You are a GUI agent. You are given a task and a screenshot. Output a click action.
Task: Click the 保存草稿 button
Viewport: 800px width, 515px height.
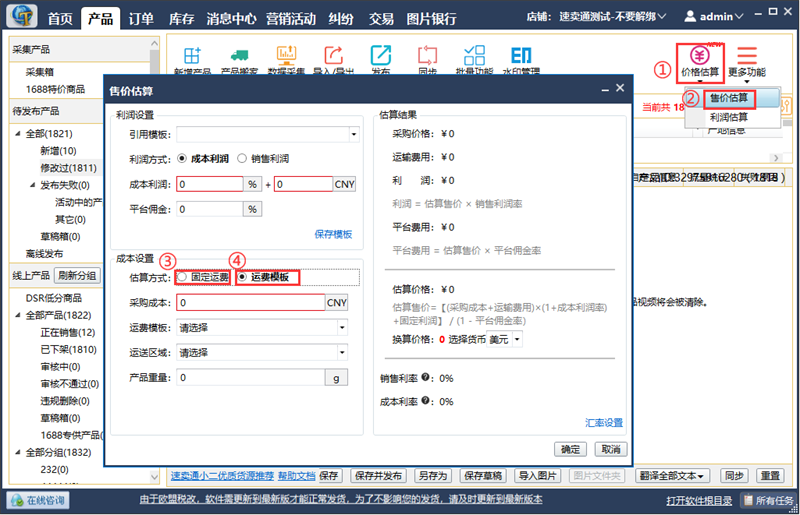[x=483, y=476]
